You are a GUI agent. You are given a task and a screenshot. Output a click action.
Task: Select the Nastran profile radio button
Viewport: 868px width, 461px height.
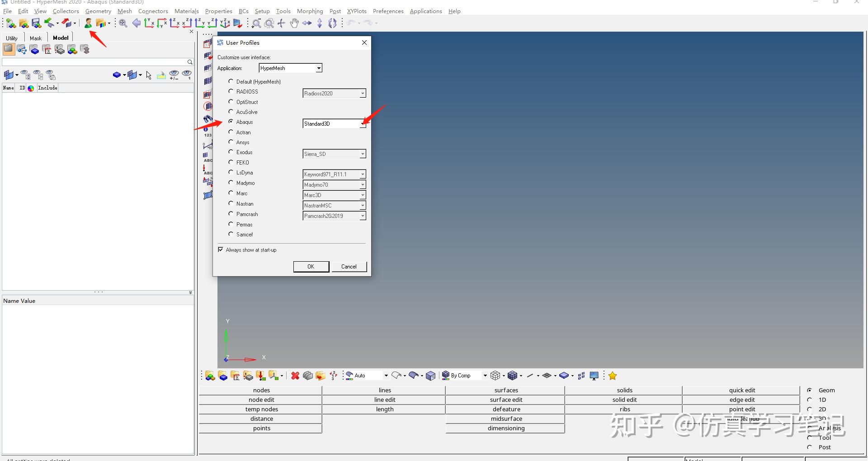click(x=231, y=203)
